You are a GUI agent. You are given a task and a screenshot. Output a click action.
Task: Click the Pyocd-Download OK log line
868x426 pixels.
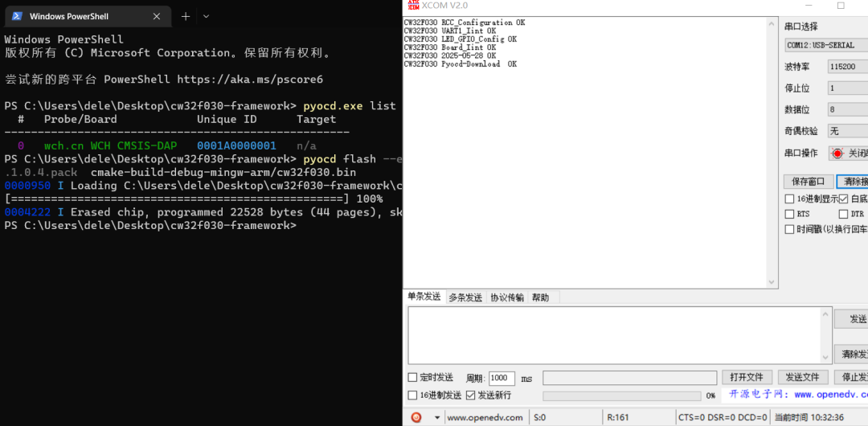460,64
